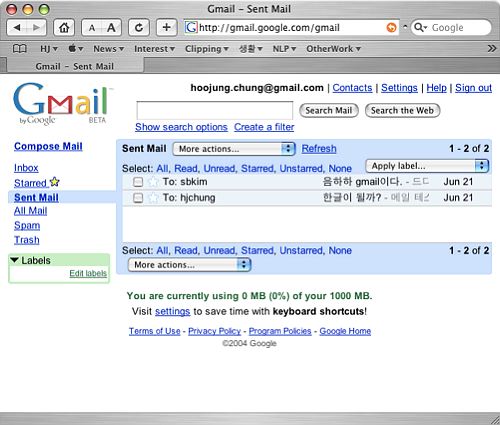Select the Gmail - Sent Mail tab

pos(75,66)
